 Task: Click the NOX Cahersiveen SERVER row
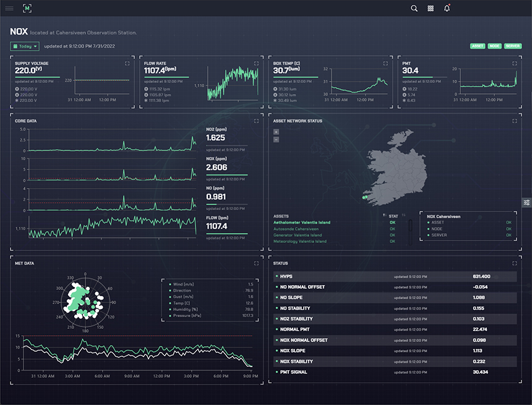[x=470, y=235]
